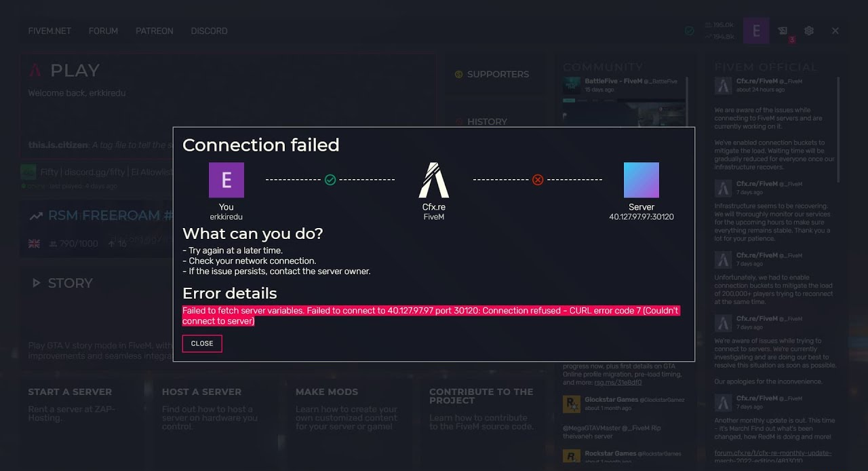
Task: Open the HISTORY server list
Action: pos(487,122)
